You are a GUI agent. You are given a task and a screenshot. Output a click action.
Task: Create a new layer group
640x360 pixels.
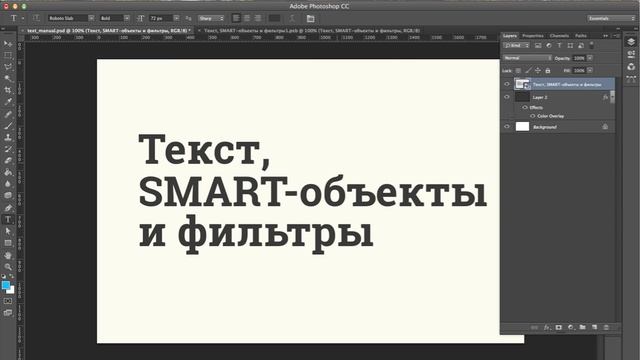pyautogui.click(x=582, y=327)
